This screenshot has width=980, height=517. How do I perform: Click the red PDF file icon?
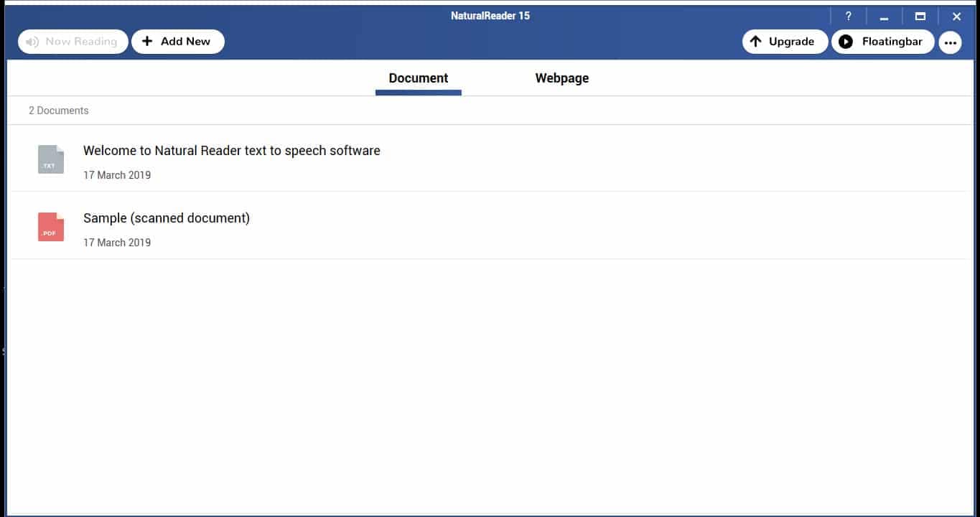tap(51, 227)
